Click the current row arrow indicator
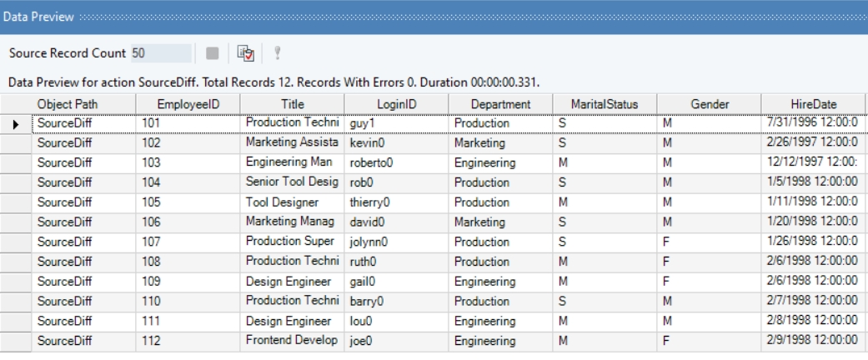The image size is (868, 360). click(x=16, y=123)
